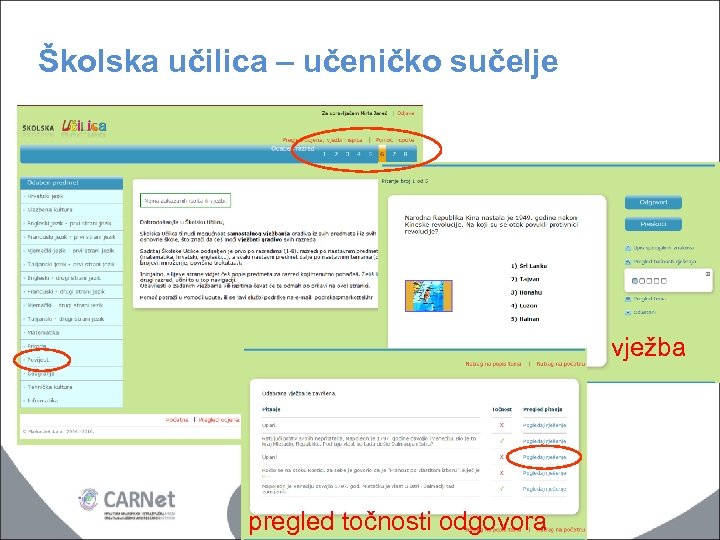Open Francuski - drugi strani jezik

coord(72,292)
